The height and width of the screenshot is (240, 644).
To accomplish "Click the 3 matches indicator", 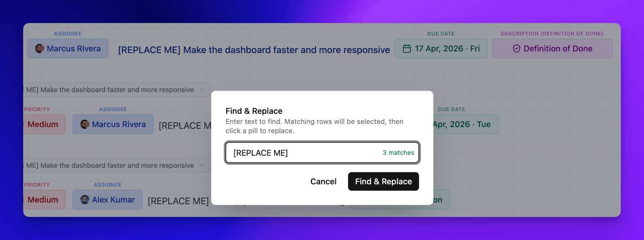I will tap(398, 153).
